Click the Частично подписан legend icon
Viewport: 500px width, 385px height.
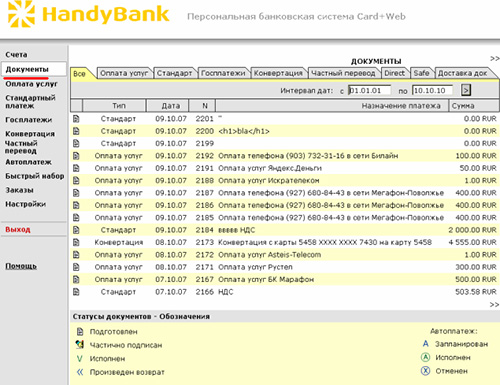pos(80,345)
